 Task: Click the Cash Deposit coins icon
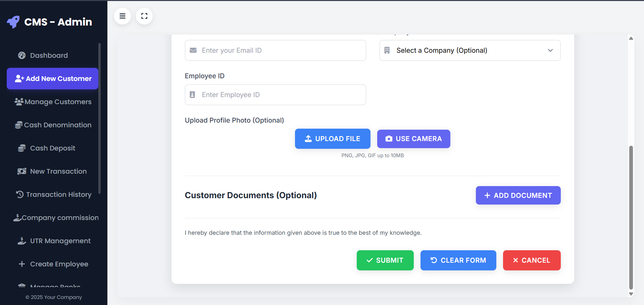(22, 148)
